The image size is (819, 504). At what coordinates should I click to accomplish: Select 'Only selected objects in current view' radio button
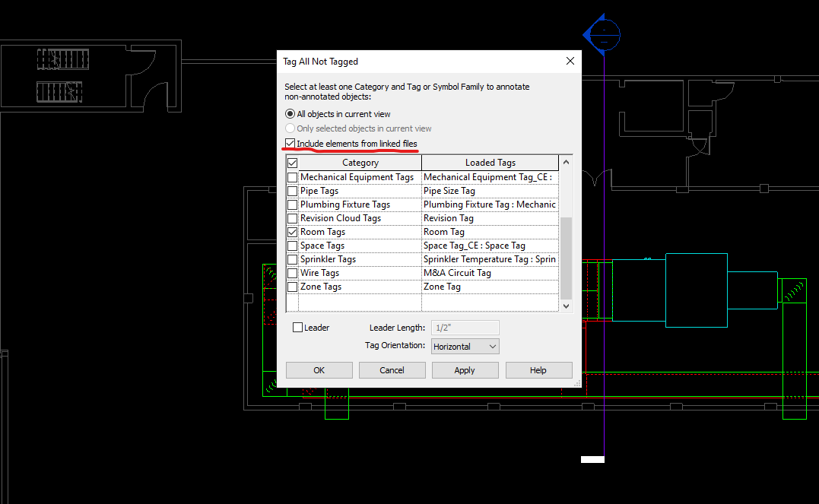click(x=290, y=128)
